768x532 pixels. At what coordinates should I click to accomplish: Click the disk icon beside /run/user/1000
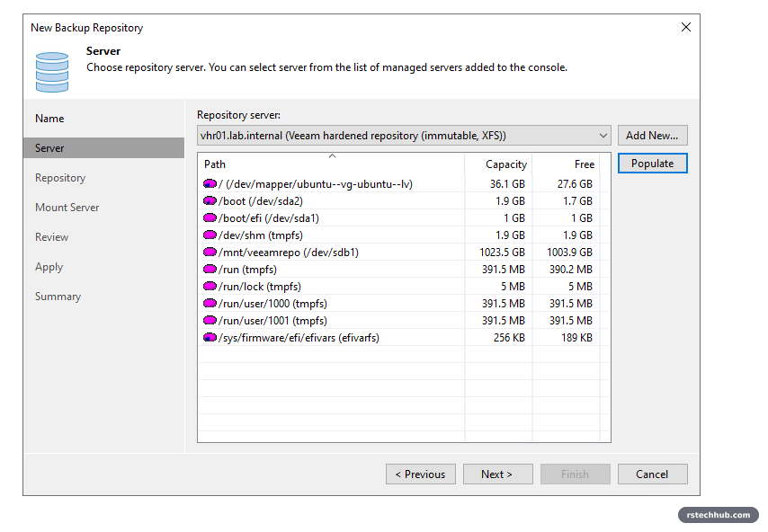pos(210,304)
